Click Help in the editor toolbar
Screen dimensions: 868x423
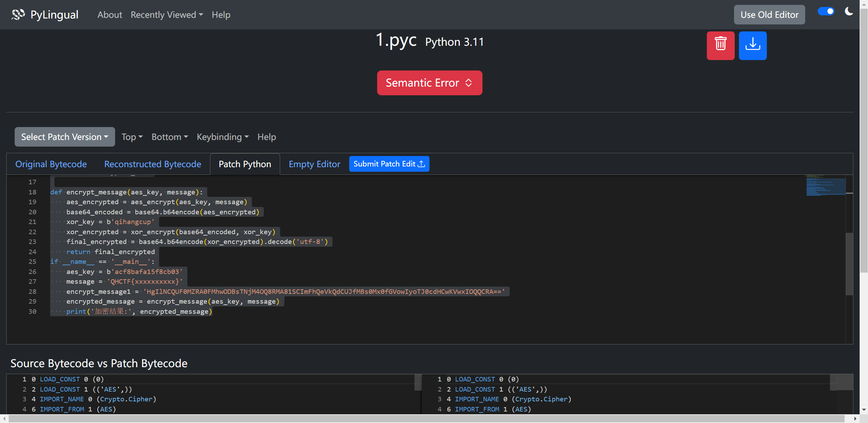coord(267,137)
